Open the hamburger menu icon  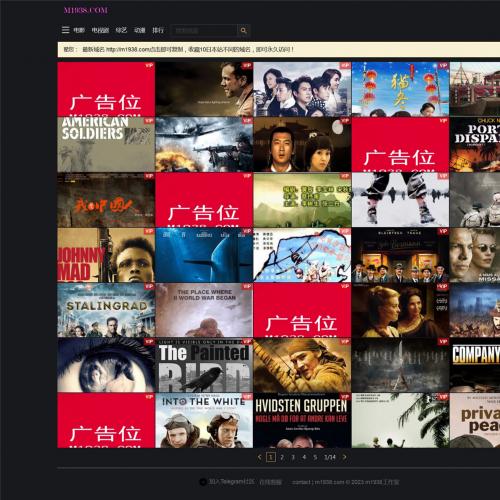pos(66,30)
